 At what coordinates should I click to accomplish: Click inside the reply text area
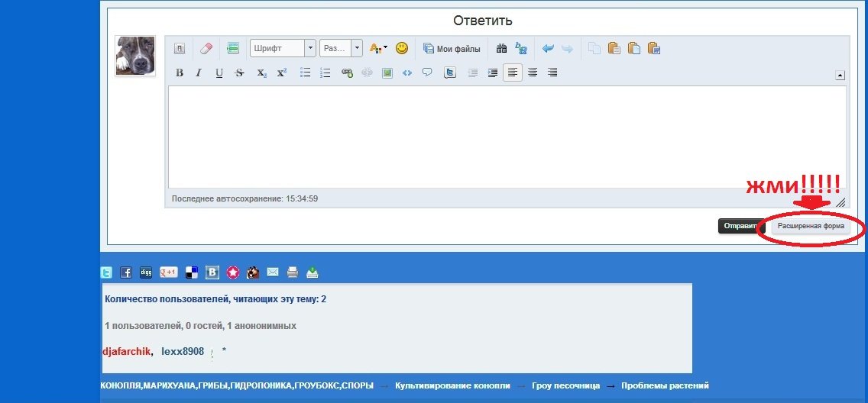click(507, 137)
